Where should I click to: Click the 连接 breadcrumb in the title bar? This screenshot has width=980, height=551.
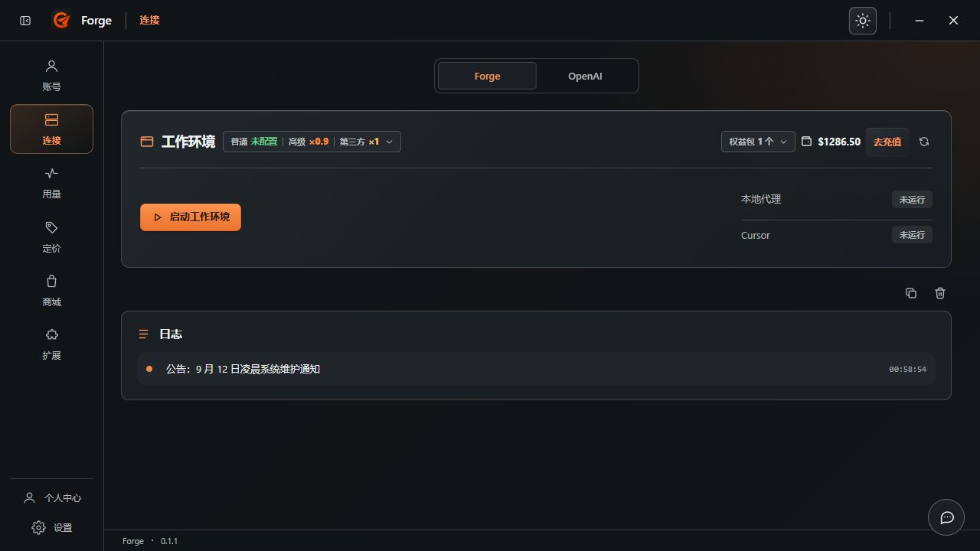click(x=149, y=21)
